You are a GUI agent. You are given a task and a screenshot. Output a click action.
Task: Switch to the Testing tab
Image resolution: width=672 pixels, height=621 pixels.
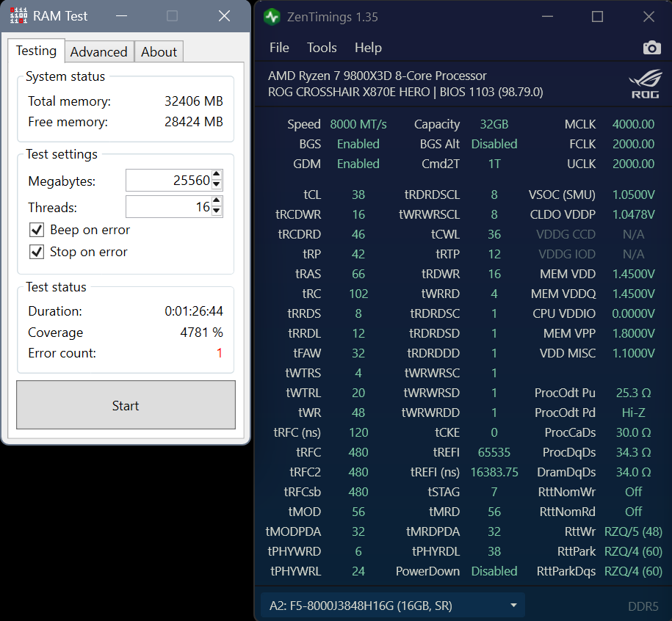pos(37,51)
